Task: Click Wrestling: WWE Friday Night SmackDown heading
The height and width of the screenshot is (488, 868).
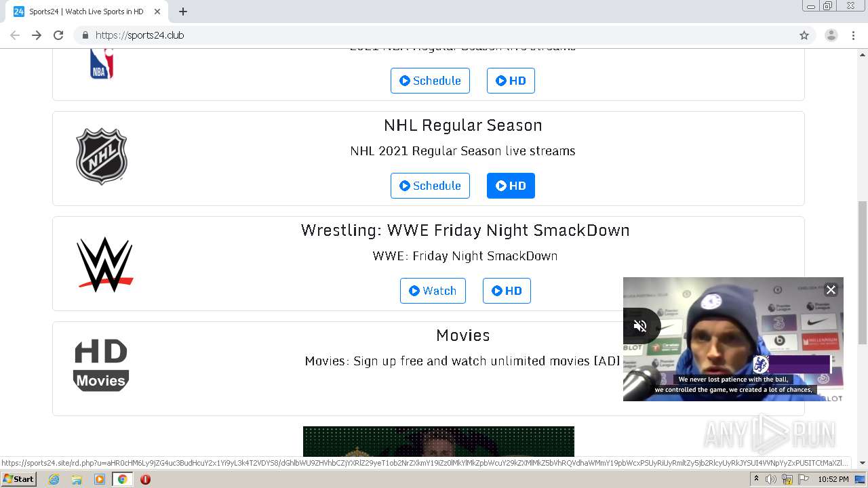Action: coord(465,230)
